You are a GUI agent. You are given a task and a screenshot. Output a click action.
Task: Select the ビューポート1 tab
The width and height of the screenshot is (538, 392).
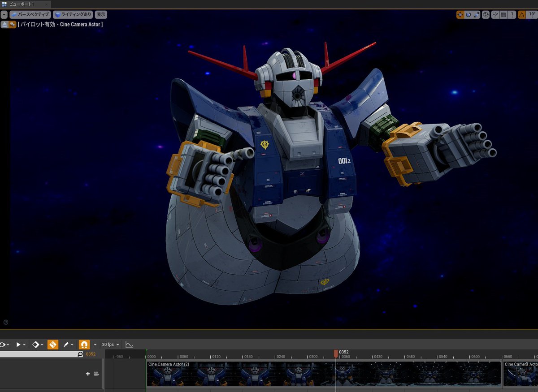click(x=26, y=4)
